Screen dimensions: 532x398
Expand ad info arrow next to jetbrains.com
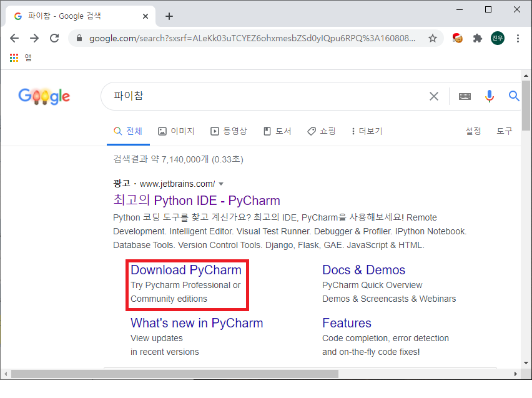pyautogui.click(x=221, y=184)
